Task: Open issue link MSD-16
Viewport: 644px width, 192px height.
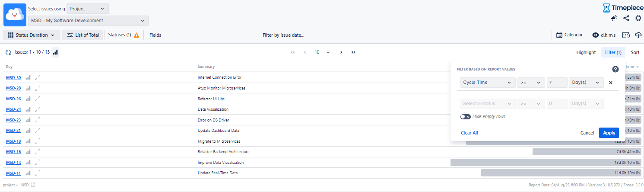Action: (13, 152)
